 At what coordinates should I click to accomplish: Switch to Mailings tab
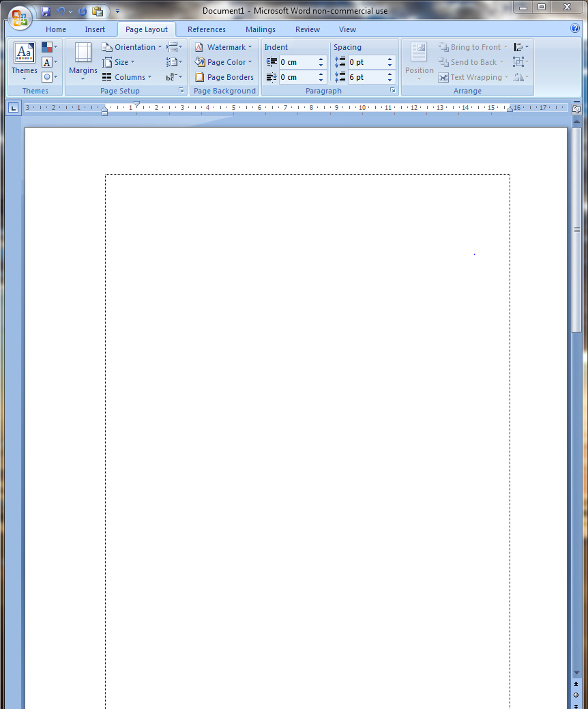(x=261, y=29)
